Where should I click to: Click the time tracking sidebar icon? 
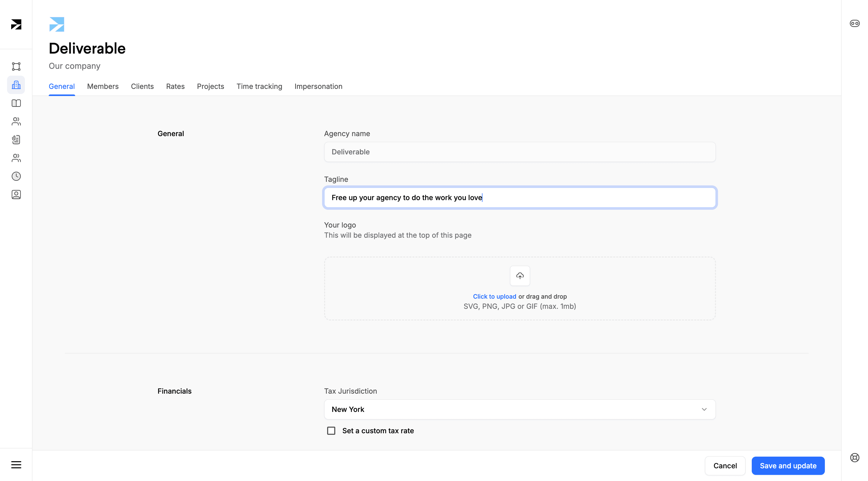coord(16,177)
